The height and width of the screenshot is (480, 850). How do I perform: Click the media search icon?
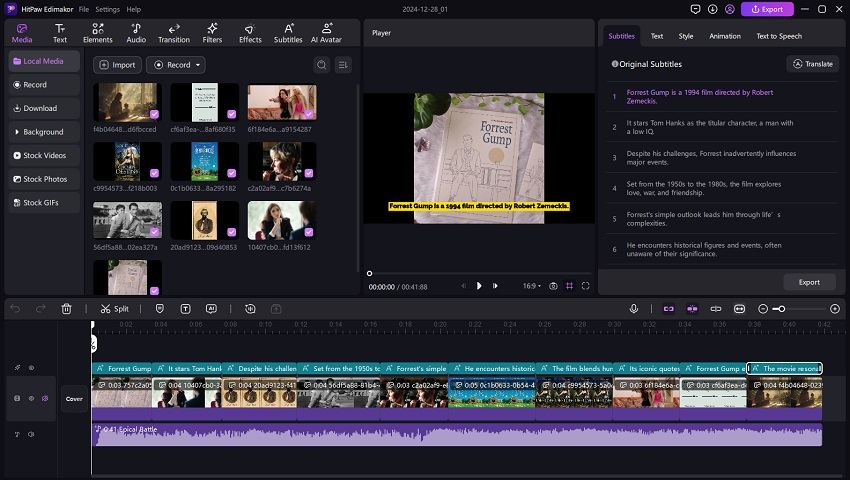[321, 65]
